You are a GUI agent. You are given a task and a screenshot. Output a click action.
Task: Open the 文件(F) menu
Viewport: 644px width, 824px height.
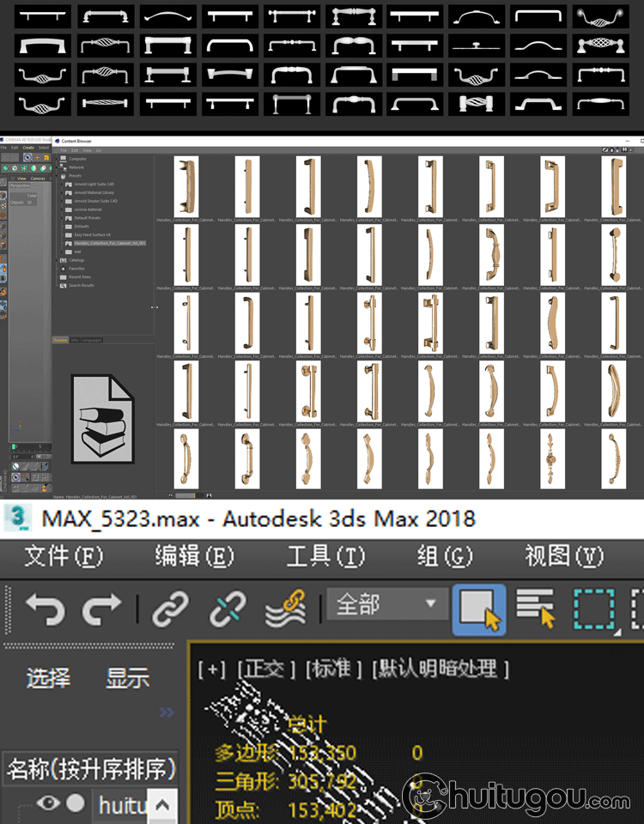[x=64, y=556]
